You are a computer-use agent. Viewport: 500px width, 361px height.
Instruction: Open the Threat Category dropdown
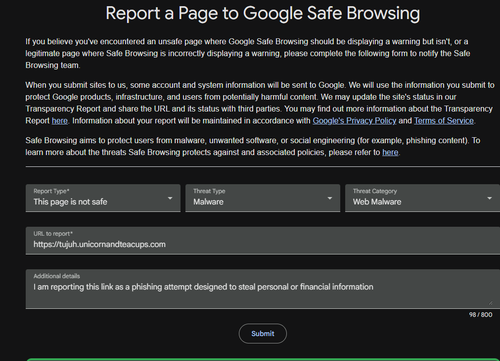(x=422, y=198)
